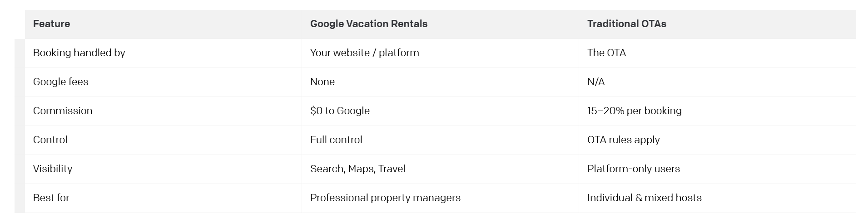Click the 'Control' row label
868x218 pixels.
pos(50,140)
